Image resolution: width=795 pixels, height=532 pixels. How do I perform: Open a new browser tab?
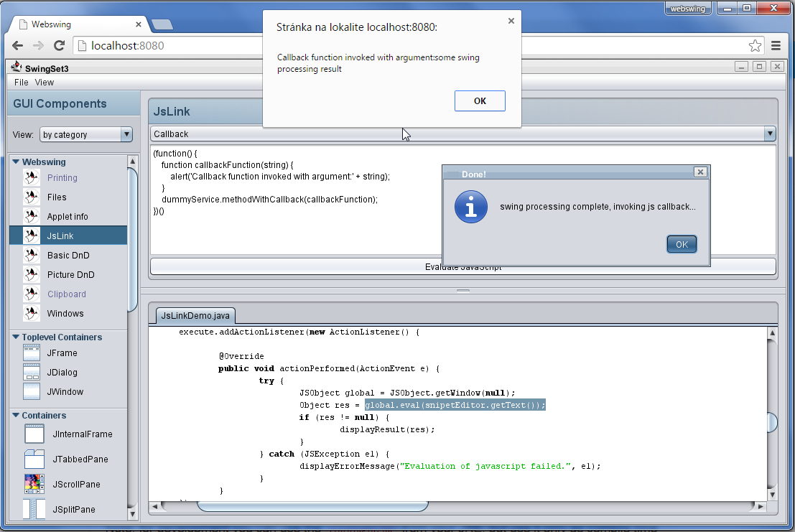tap(162, 24)
